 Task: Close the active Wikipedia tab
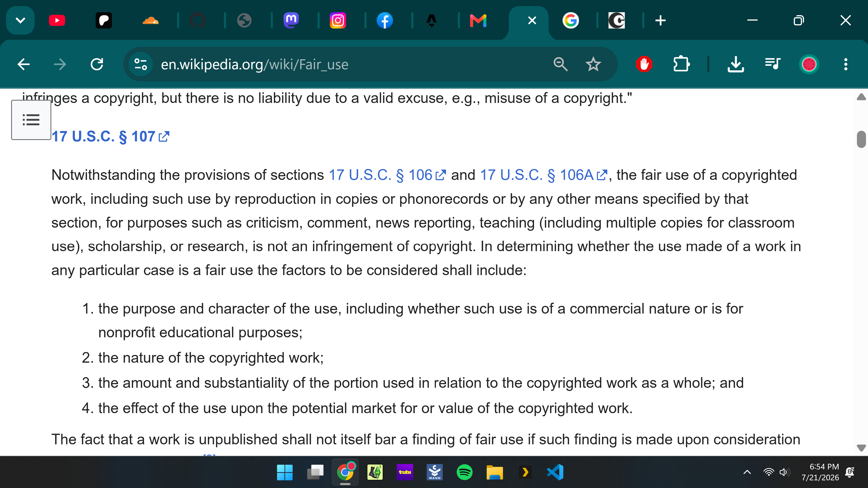tap(532, 21)
